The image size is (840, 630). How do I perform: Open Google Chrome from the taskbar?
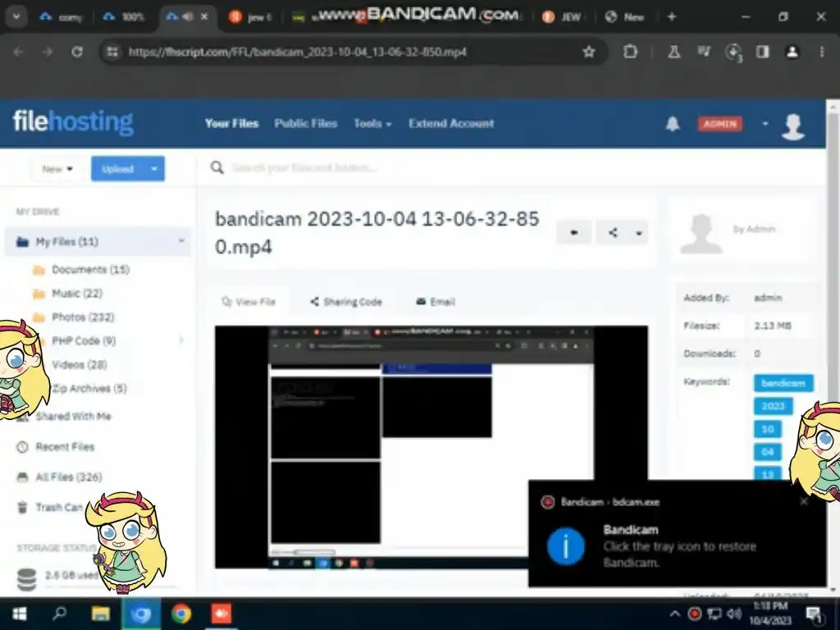(x=181, y=614)
